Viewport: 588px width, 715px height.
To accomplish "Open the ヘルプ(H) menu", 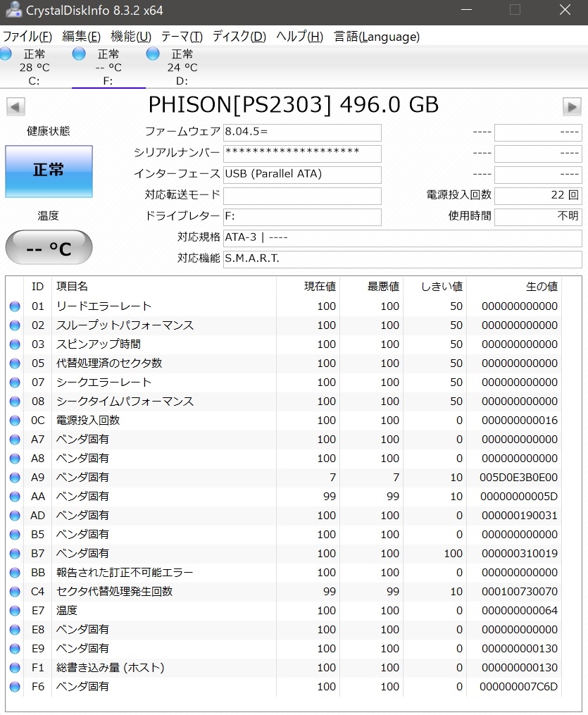I will [299, 37].
